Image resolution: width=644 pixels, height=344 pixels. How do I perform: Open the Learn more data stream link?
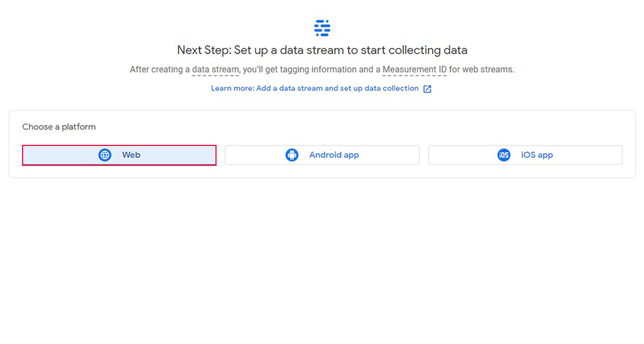tap(314, 88)
